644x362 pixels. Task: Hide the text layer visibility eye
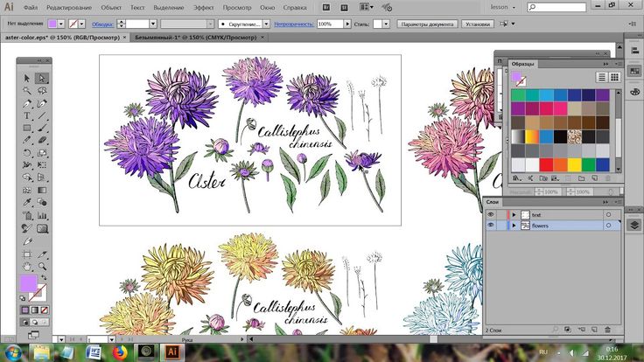coord(491,214)
